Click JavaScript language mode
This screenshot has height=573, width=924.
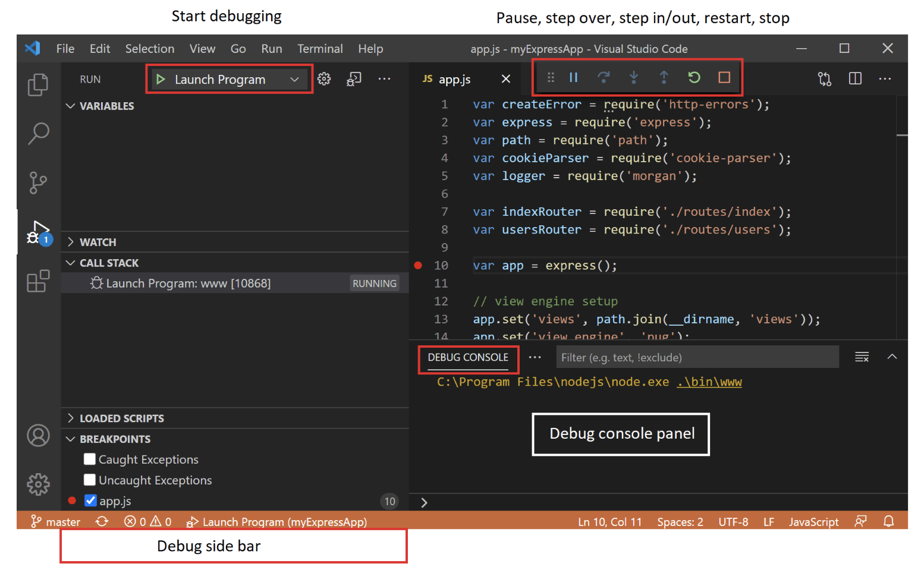point(813,521)
